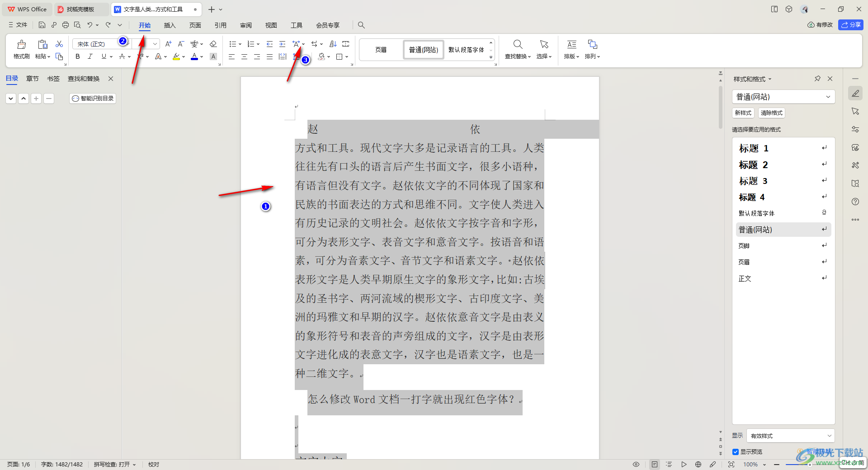Switch to the 引用 ribbon tab
Viewport: 868px width, 470px height.
[x=221, y=25]
